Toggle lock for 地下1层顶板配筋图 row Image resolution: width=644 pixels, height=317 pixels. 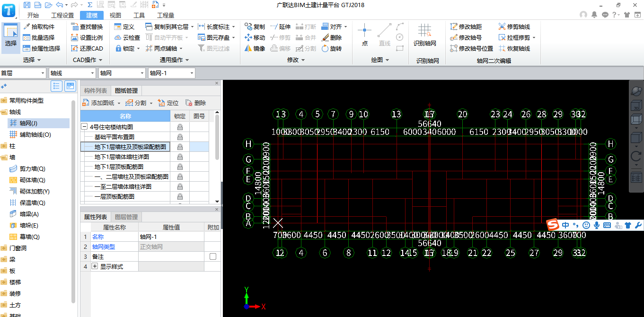click(180, 167)
